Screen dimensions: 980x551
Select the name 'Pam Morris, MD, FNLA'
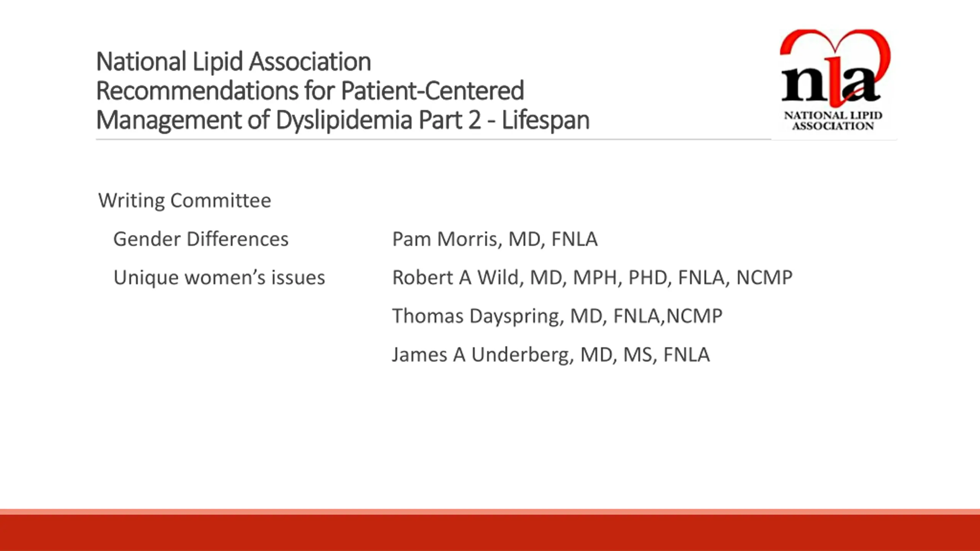(495, 240)
